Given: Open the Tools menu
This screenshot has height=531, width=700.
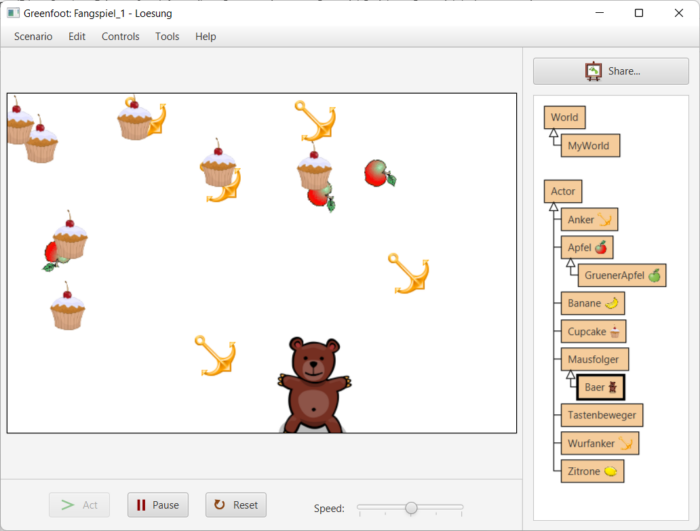Looking at the screenshot, I should pos(167,37).
